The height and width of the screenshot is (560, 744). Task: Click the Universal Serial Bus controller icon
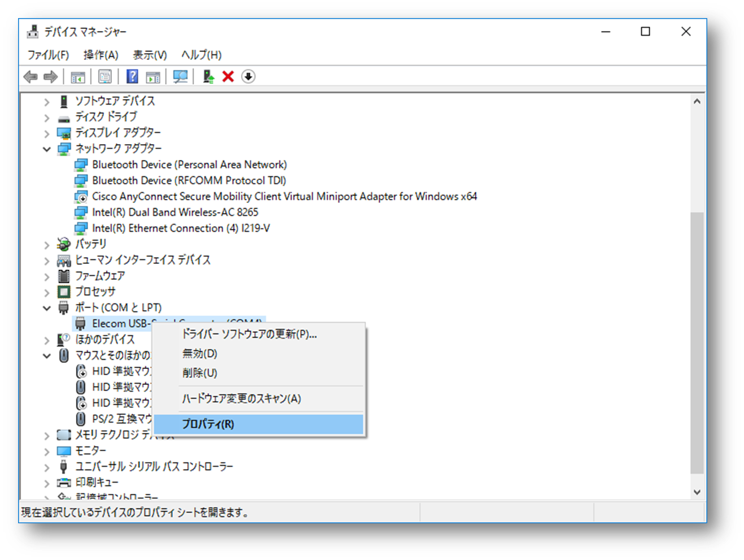[x=64, y=466]
